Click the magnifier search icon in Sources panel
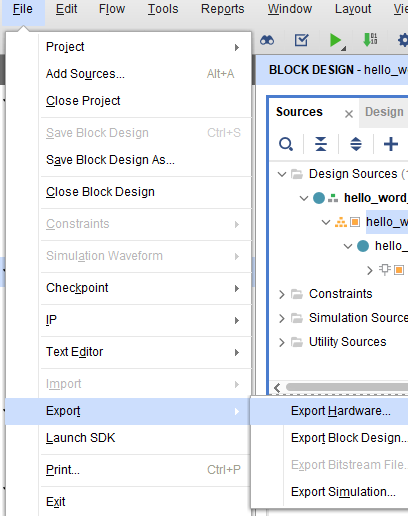Image resolution: width=408 pixels, height=516 pixels. (x=286, y=144)
